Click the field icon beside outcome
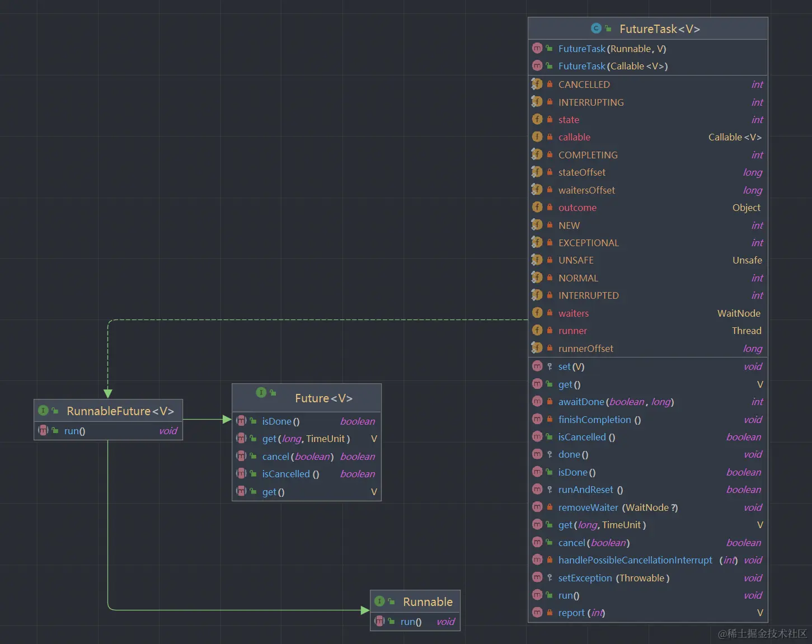The width and height of the screenshot is (812, 644). point(537,207)
